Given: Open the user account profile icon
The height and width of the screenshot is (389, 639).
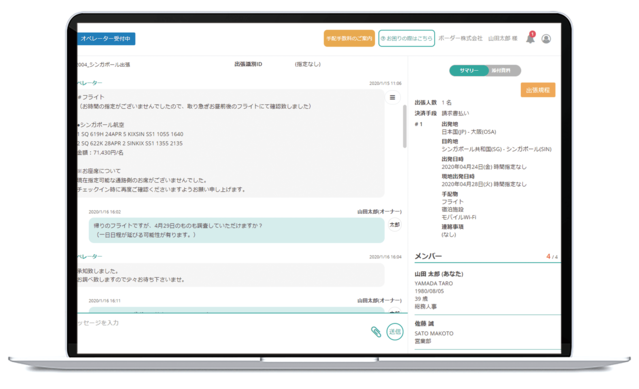Looking at the screenshot, I should click(x=546, y=39).
